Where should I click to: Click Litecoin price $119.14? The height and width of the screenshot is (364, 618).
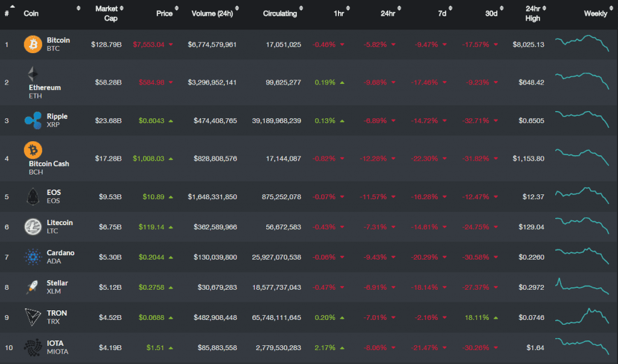(x=151, y=227)
